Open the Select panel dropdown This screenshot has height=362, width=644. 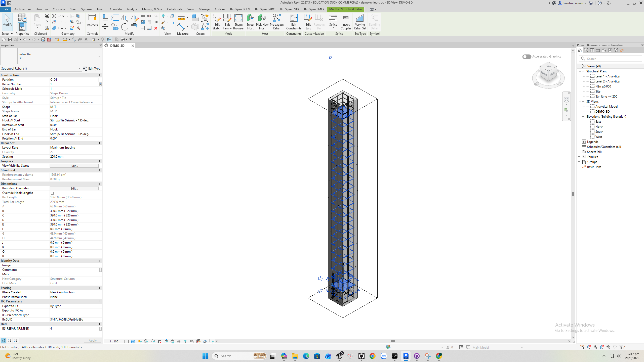click(x=7, y=34)
